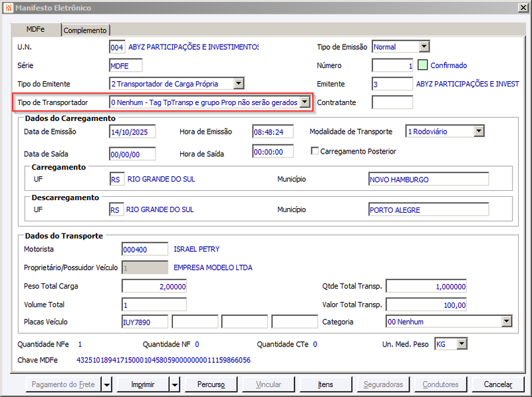The image size is (532, 397).
Task: Click the Volume Total field
Action: pos(154,305)
